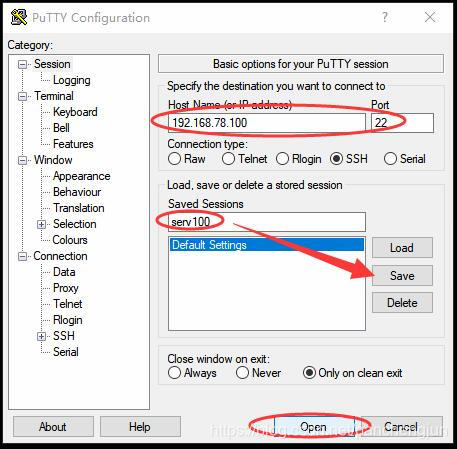Open the Rlogin category in tree

pyautogui.click(x=68, y=320)
